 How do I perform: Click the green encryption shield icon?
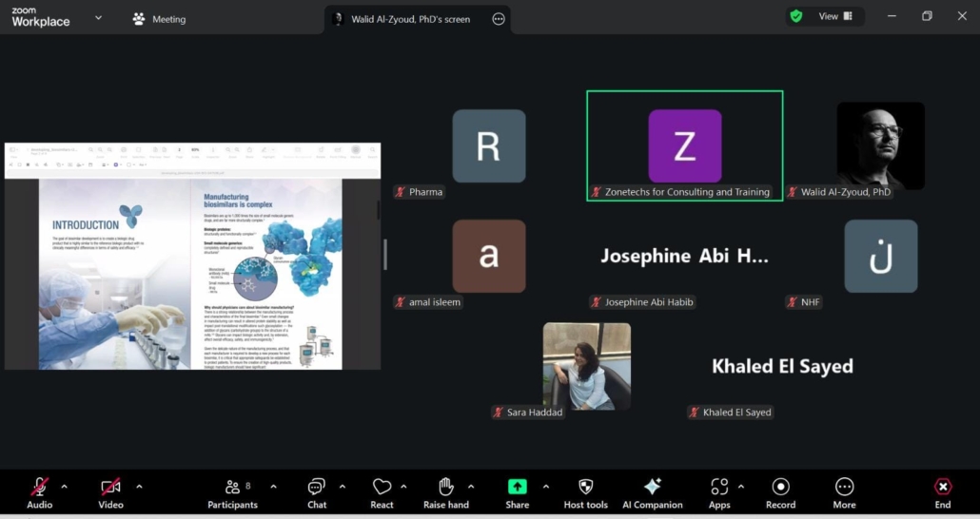[x=796, y=16]
